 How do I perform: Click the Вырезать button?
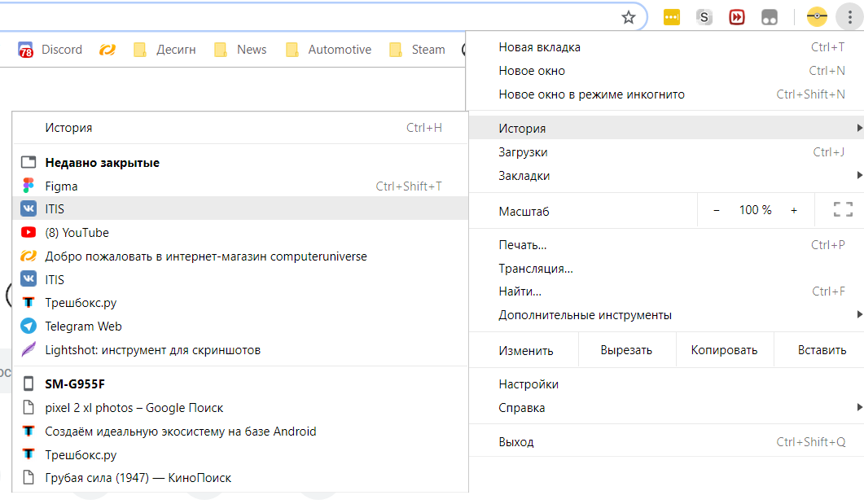pyautogui.click(x=626, y=350)
